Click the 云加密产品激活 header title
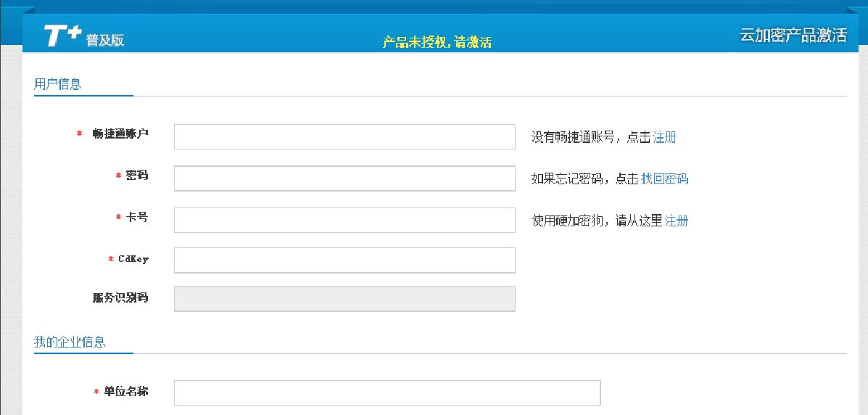 [x=793, y=36]
